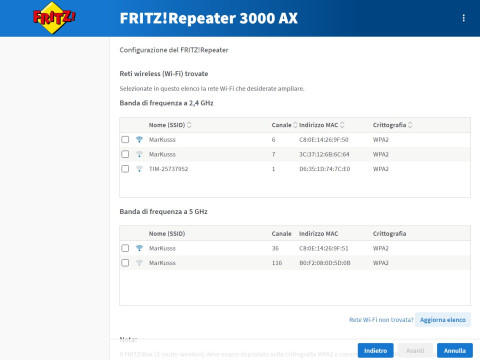Tick checkbox for MarKusss on channel 7
Image resolution: width=480 pixels, height=360 pixels.
pos(125,154)
